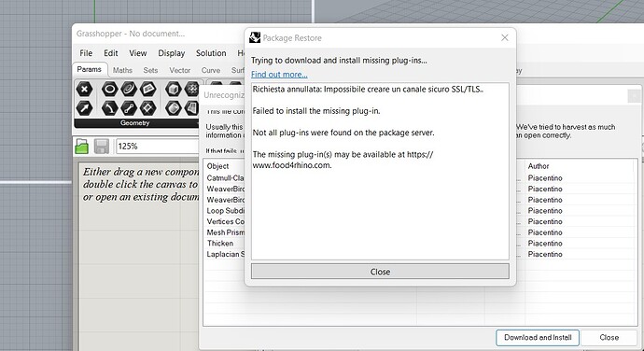Select the Plane parameter icon

point(147,108)
